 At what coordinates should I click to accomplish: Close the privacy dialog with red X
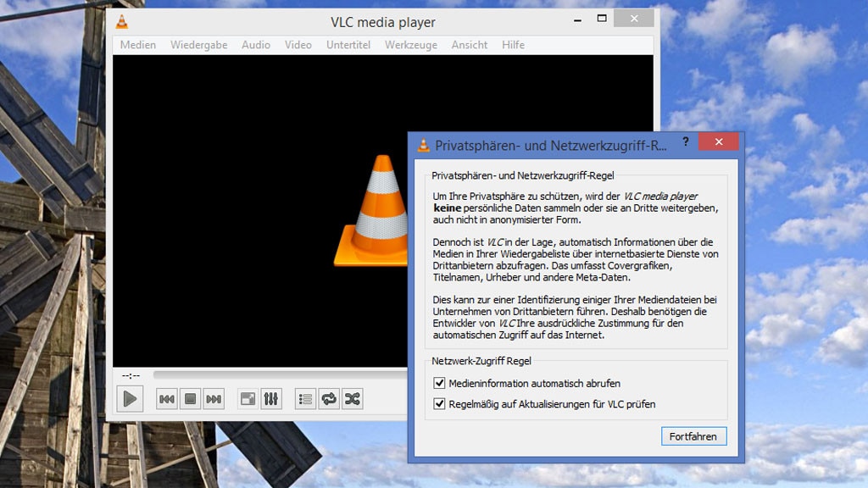[x=719, y=141]
